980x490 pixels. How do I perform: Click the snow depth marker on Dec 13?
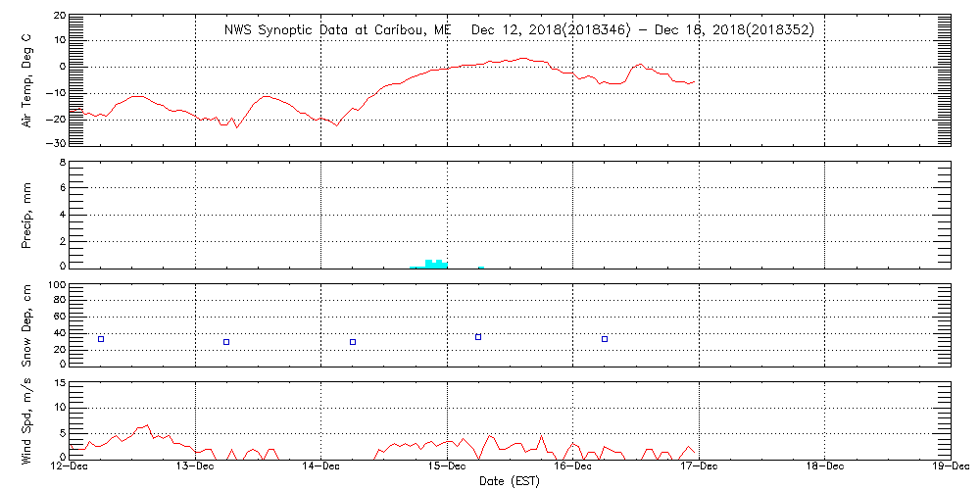tap(226, 342)
